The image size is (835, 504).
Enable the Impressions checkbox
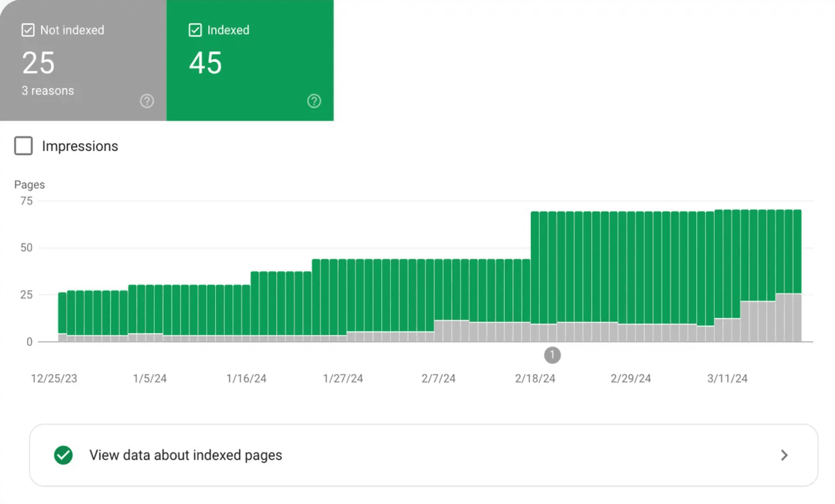pyautogui.click(x=23, y=146)
